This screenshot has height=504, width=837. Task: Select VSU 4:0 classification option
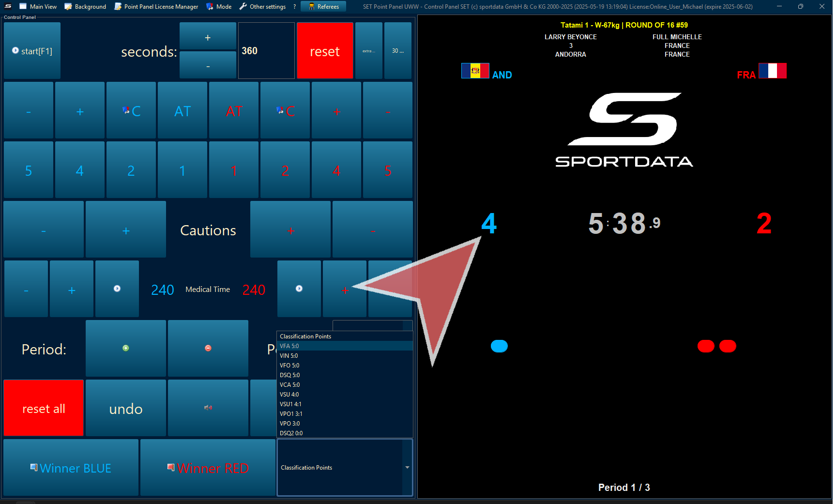[x=345, y=395]
